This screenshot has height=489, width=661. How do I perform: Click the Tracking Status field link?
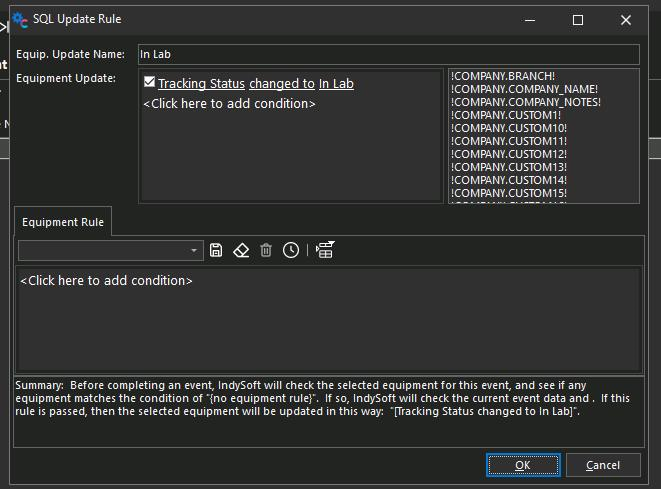tap(201, 84)
